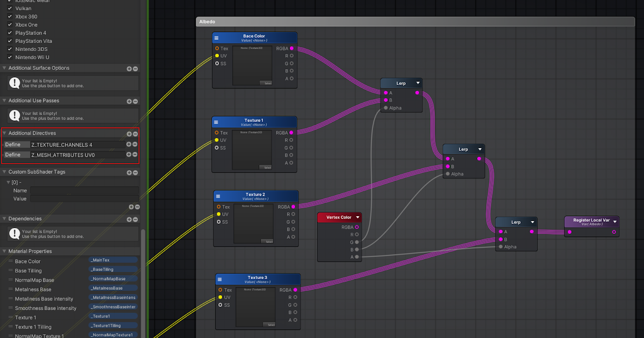Add a Custom SubShader Tag using plus icon
This screenshot has height=338, width=644.
coord(129,172)
